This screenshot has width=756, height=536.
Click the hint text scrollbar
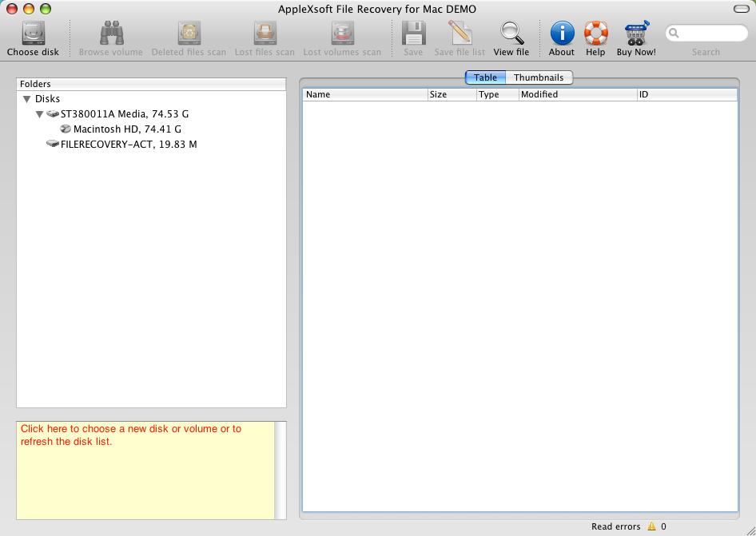[x=281, y=470]
